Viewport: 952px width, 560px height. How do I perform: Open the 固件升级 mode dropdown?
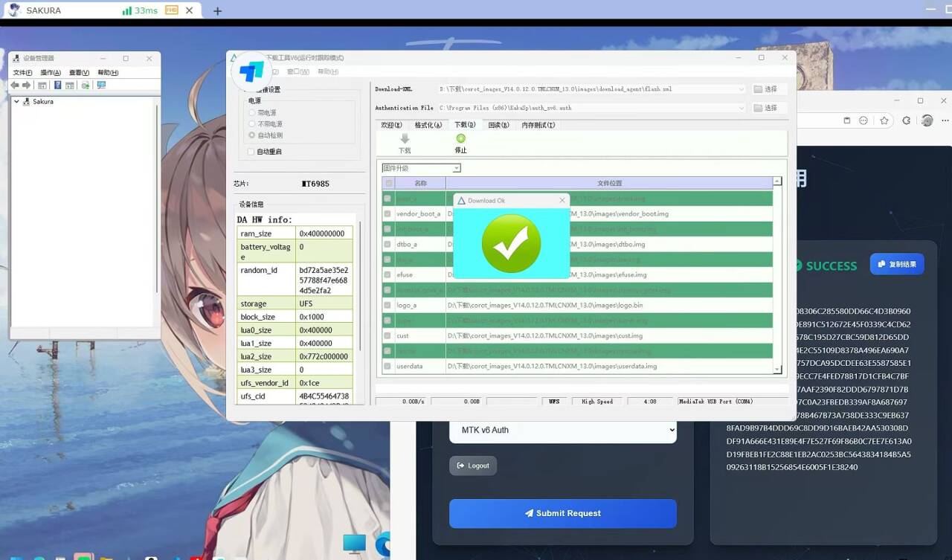457,168
